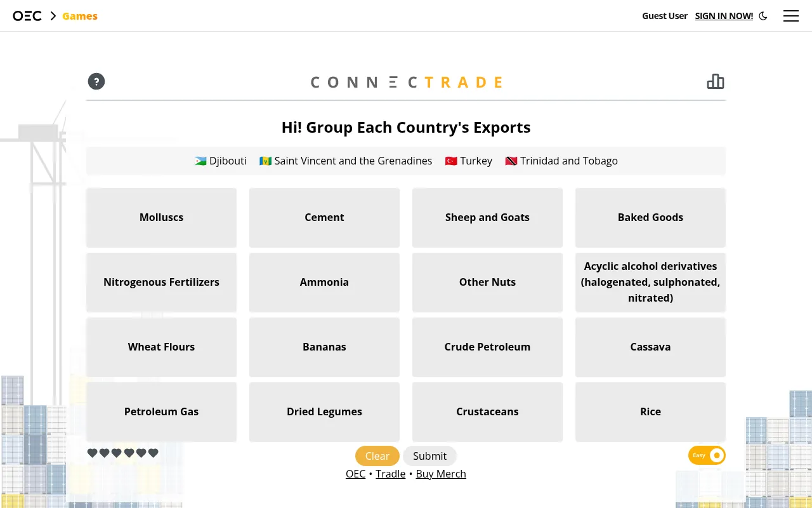Image resolution: width=812 pixels, height=508 pixels.
Task: Select the Crustaceans tile
Action: (x=487, y=411)
